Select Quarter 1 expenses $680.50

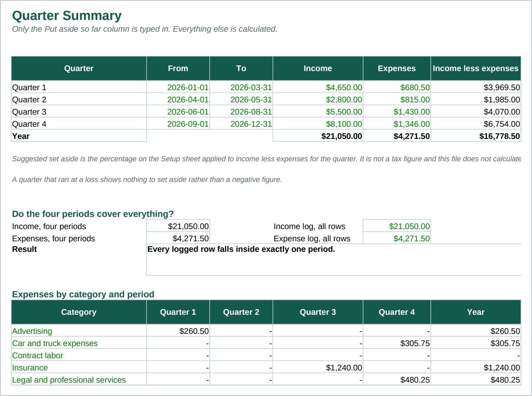pyautogui.click(x=397, y=87)
